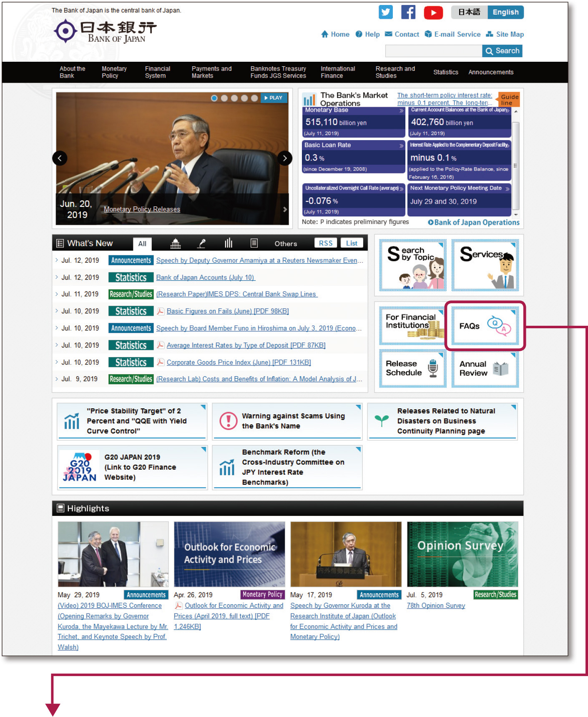Expand Basic Loan Rate chevron
Viewport: 588px width, 717px height.
pos(401,146)
